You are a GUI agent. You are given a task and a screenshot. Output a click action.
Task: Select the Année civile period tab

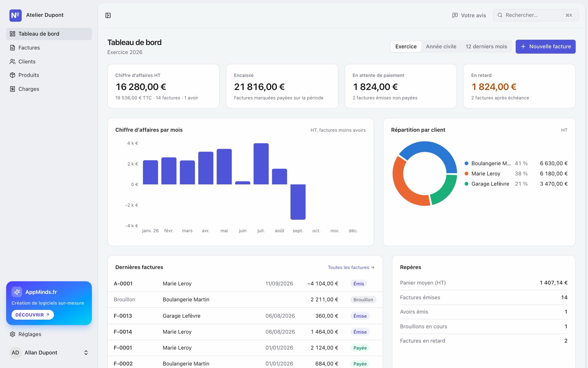[441, 46]
